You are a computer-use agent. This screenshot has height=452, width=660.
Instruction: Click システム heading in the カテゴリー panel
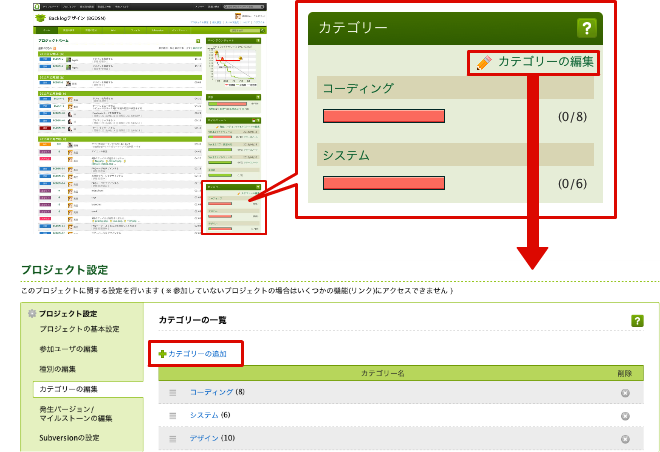pos(346,155)
